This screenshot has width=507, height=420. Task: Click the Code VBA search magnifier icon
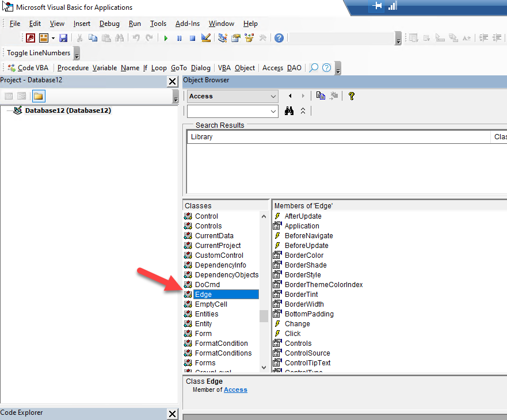tap(314, 68)
